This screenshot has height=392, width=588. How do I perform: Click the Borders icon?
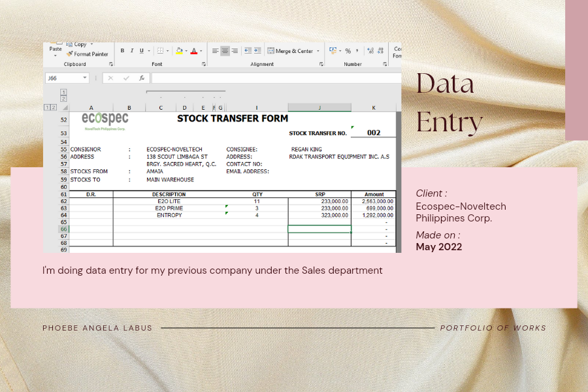coord(161,51)
